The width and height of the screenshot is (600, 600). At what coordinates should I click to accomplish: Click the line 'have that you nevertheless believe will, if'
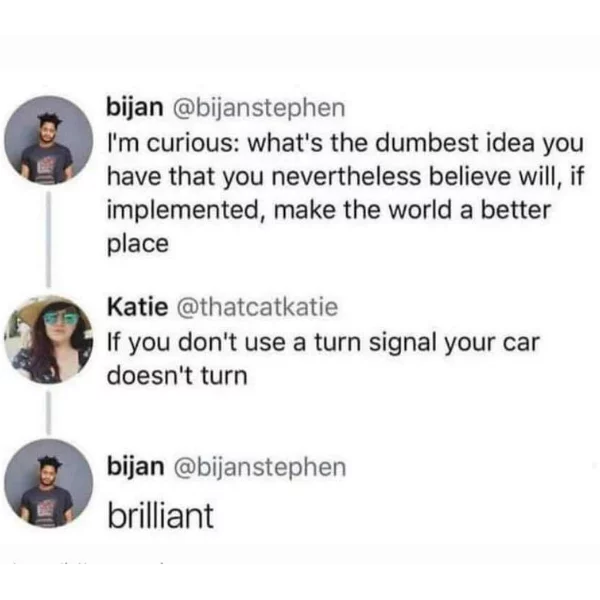pyautogui.click(x=346, y=176)
